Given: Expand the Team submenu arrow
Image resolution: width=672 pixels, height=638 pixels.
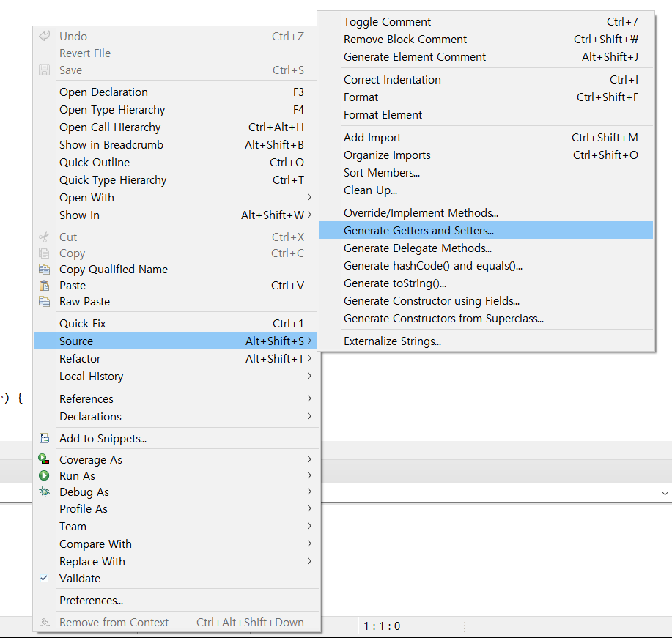Looking at the screenshot, I should (309, 526).
